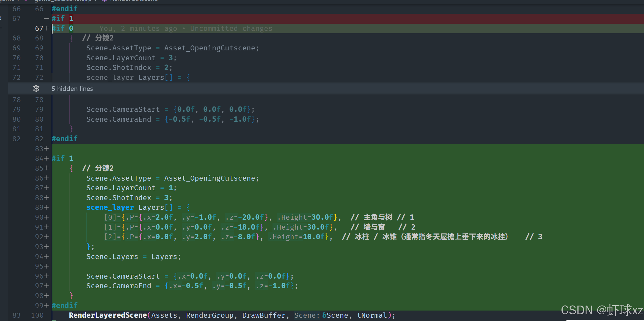The width and height of the screenshot is (644, 321).
Task: Click the modified line number 100
Action: [x=37, y=315]
